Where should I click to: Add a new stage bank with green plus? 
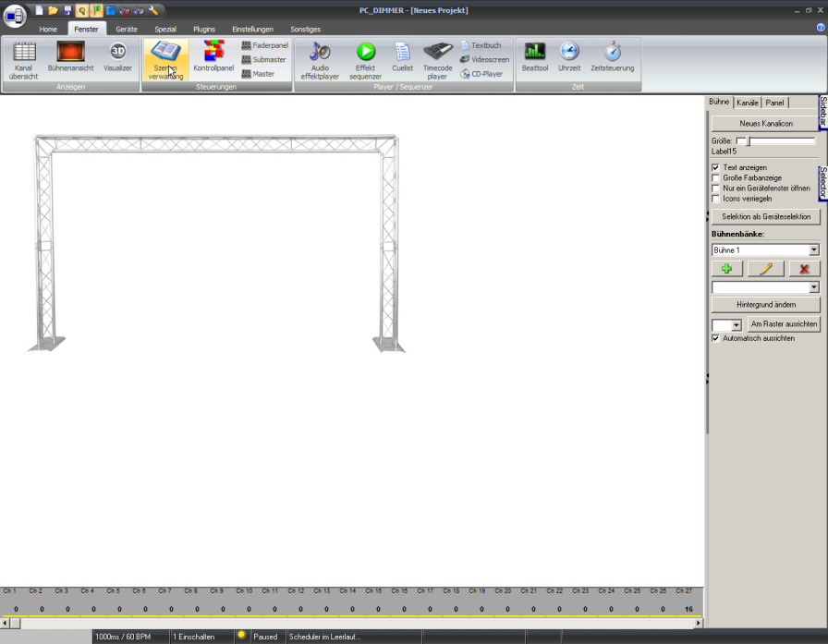point(727,269)
